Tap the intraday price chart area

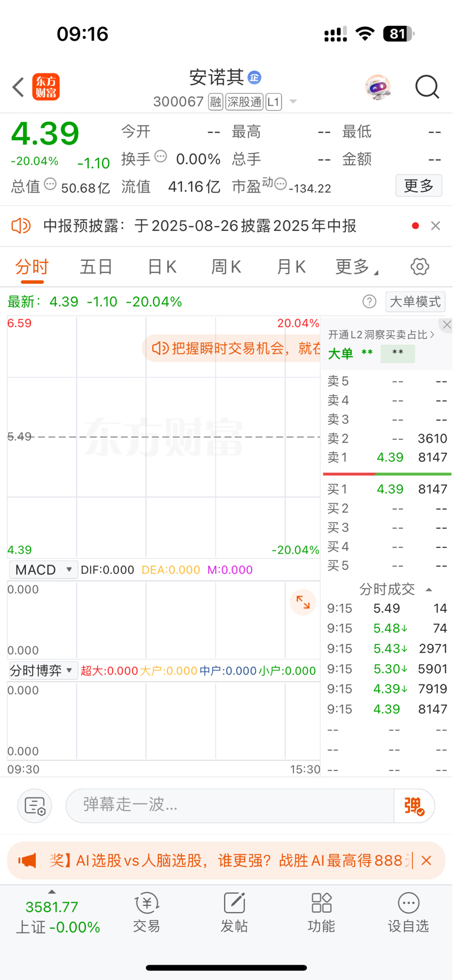point(164,437)
